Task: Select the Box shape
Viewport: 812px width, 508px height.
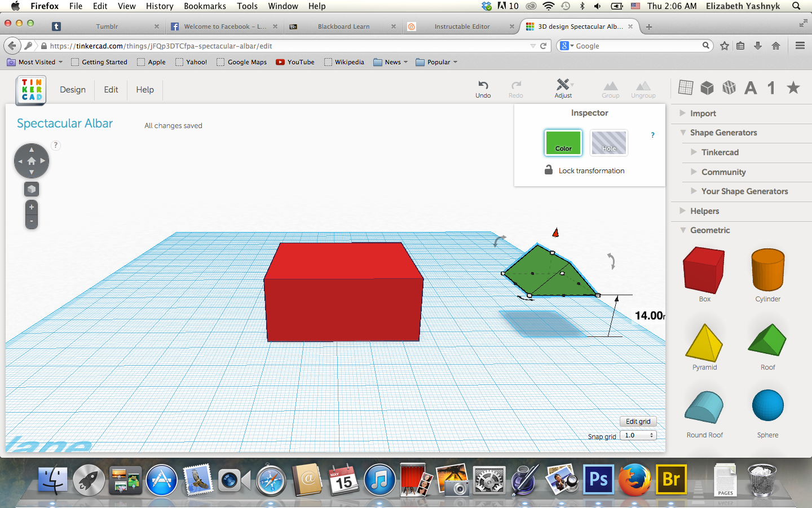Action: tap(704, 271)
